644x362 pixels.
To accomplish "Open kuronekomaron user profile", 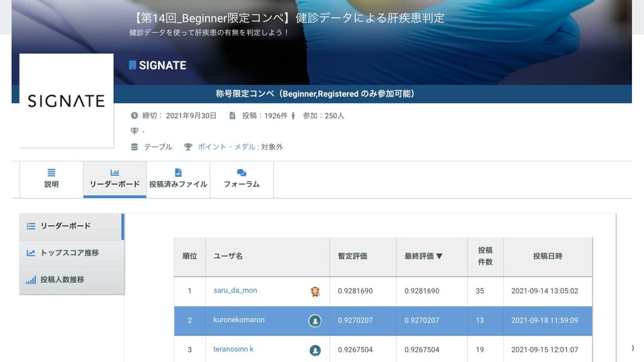I will point(238,320).
